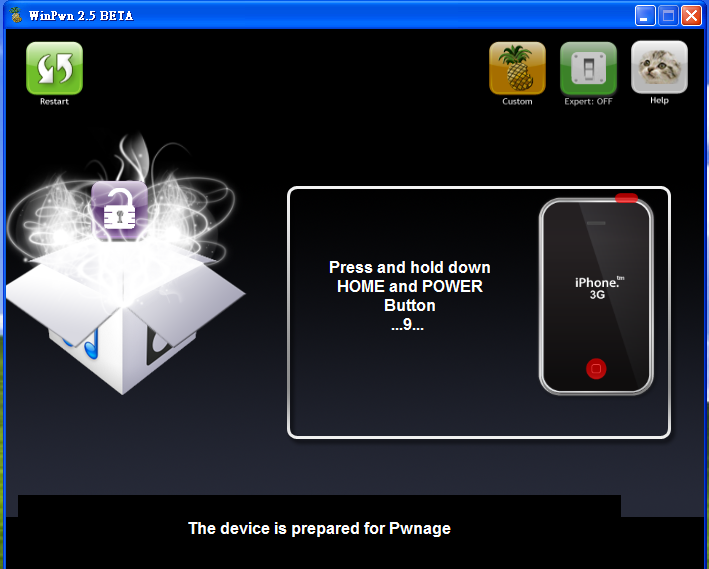Click the iPhone 3G label on screen

tap(597, 288)
